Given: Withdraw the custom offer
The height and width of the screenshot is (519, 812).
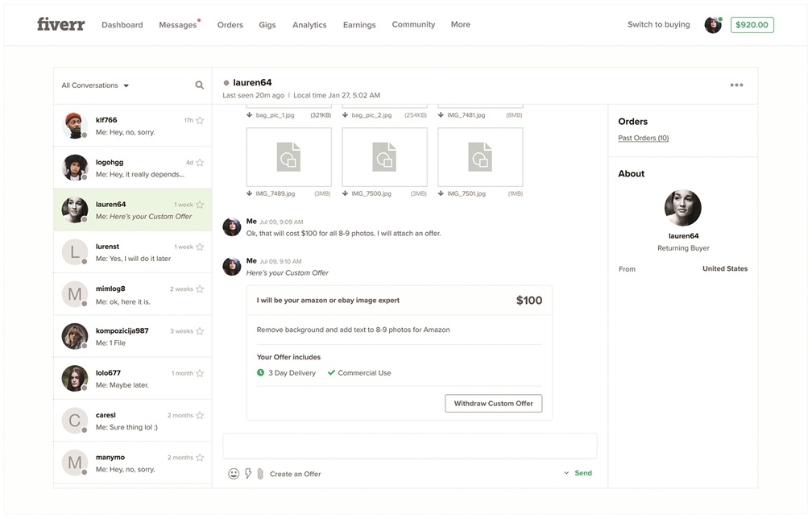Looking at the screenshot, I should tap(493, 403).
